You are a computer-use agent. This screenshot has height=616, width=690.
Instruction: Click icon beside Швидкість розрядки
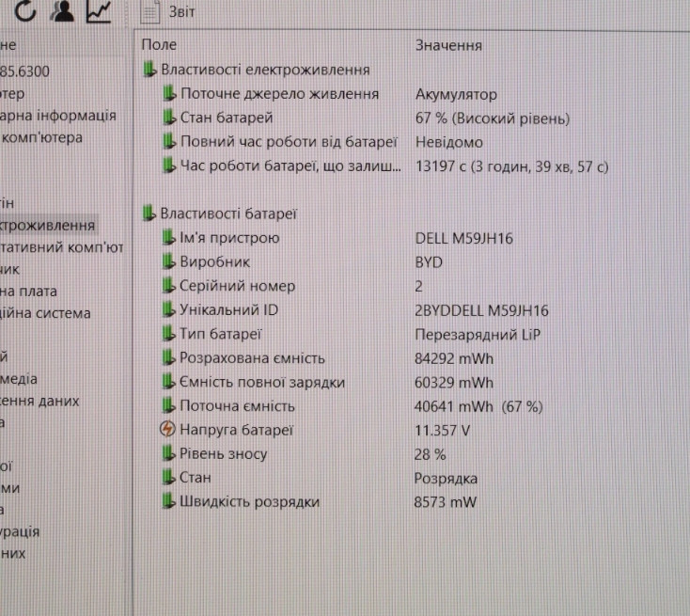[168, 500]
